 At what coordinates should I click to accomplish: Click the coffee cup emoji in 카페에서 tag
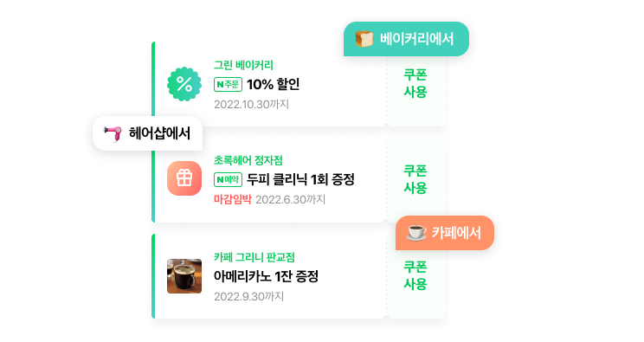[x=416, y=233]
